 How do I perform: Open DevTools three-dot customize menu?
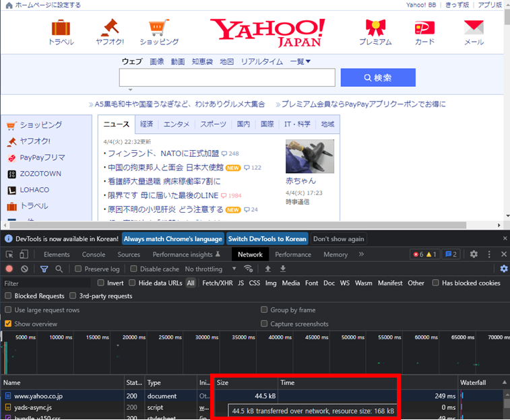(x=489, y=254)
